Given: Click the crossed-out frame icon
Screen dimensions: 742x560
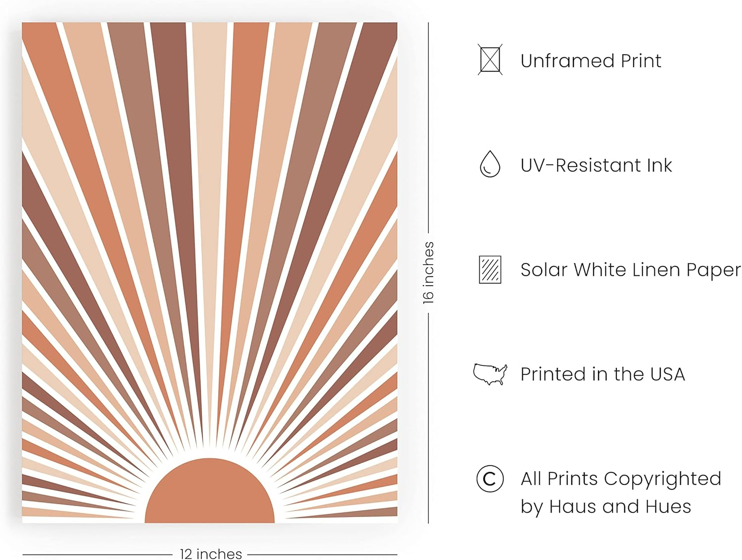Looking at the screenshot, I should pyautogui.click(x=490, y=60).
